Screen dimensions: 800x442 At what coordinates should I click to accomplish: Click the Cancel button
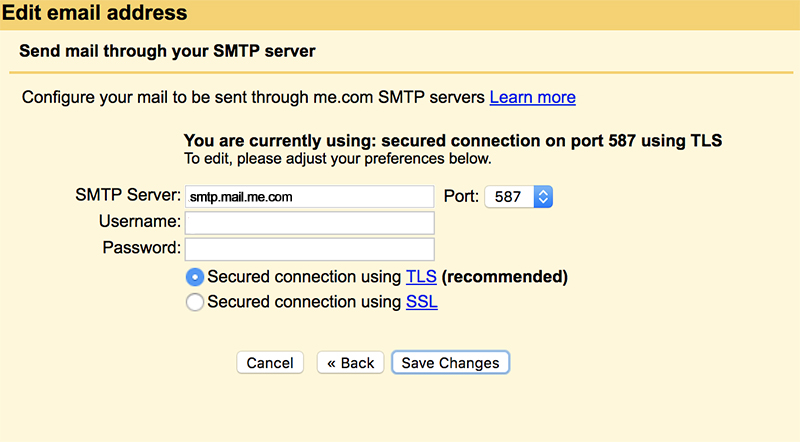click(270, 362)
